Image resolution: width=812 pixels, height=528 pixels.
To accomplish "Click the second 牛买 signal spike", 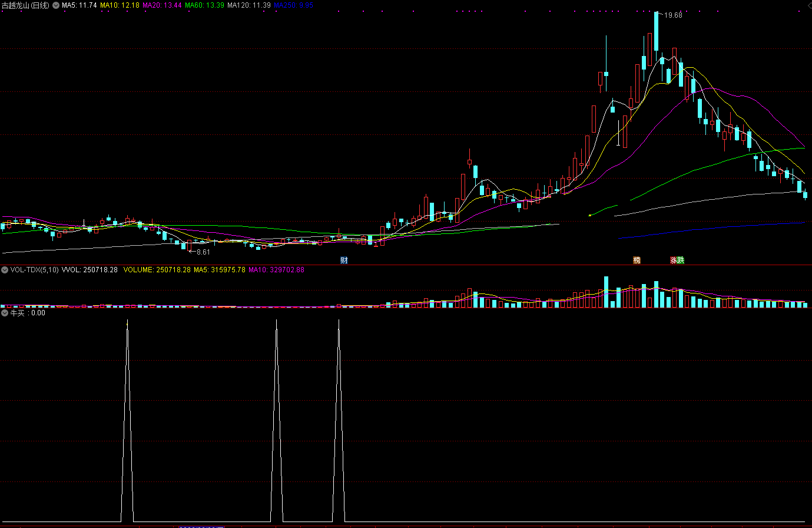I will (276, 421).
